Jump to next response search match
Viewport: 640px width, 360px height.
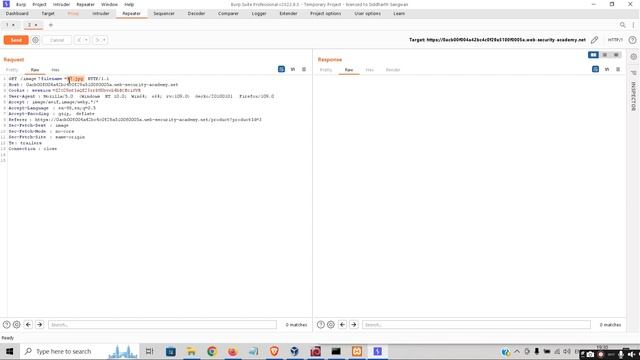(x=354, y=324)
